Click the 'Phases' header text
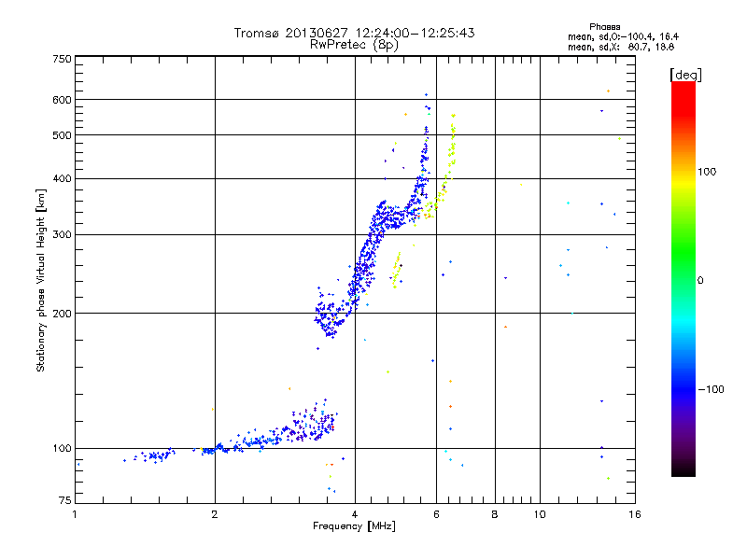Screen dimensions: 747x560 click(604, 27)
